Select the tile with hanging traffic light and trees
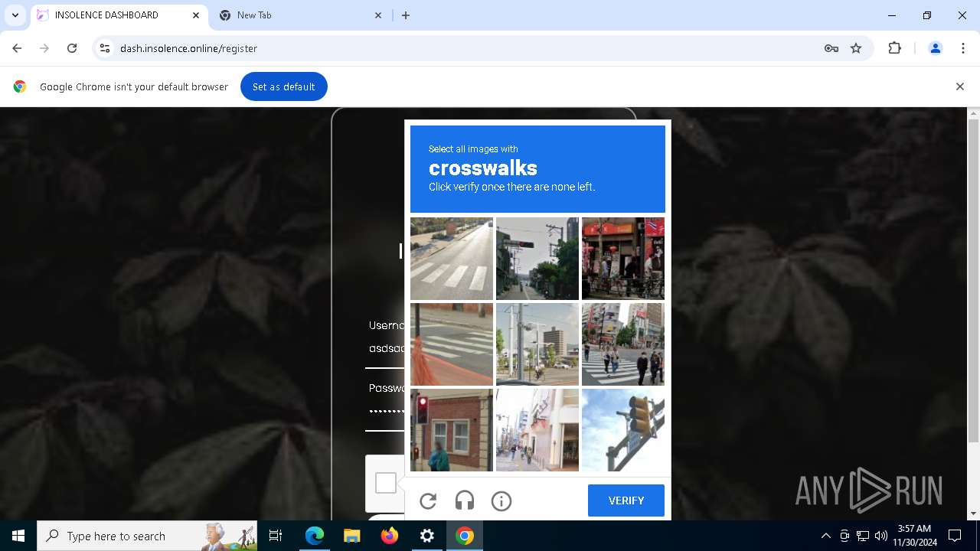980x551 pixels. coord(537,259)
